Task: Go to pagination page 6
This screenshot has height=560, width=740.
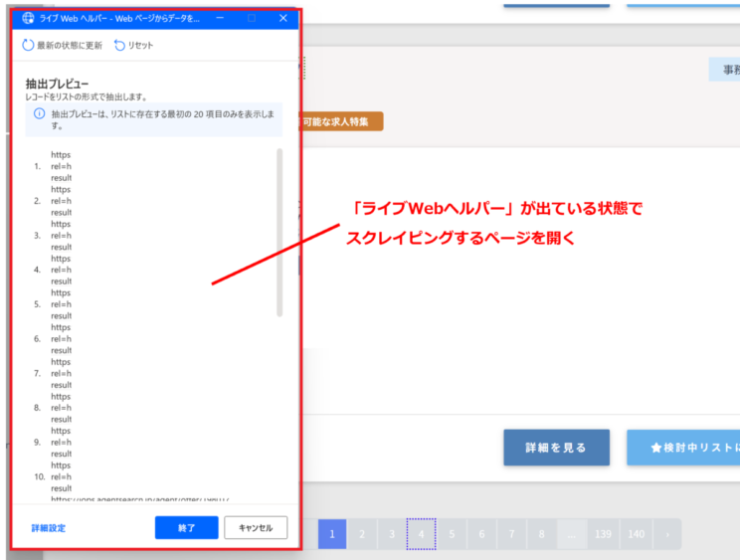Action: (481, 534)
